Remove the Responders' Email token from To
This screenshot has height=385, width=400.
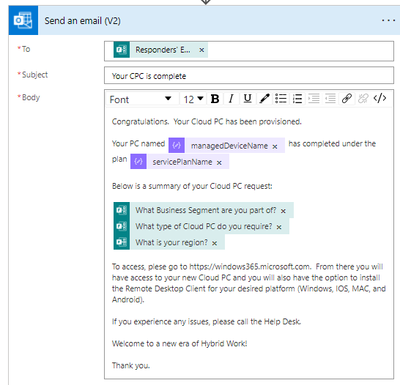pyautogui.click(x=202, y=50)
